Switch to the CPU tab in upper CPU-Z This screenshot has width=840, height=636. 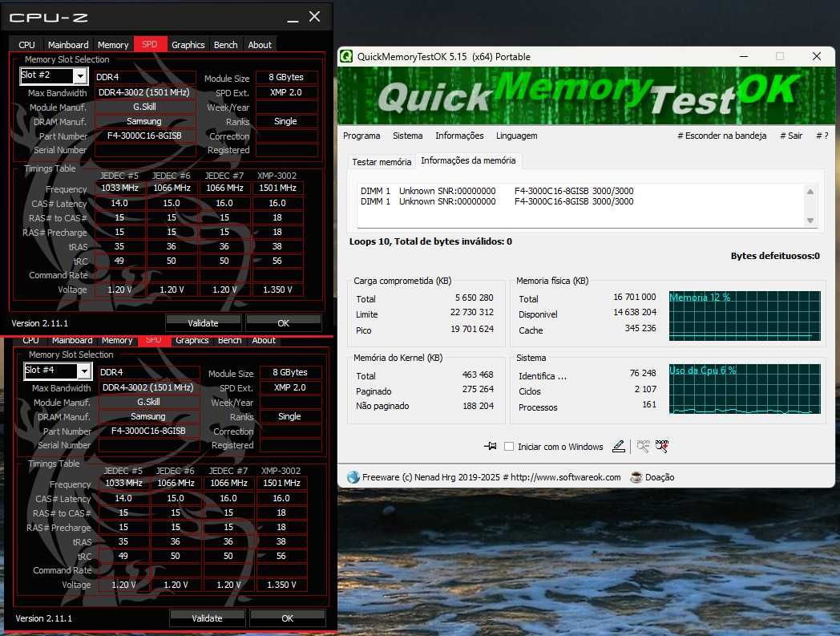[26, 45]
